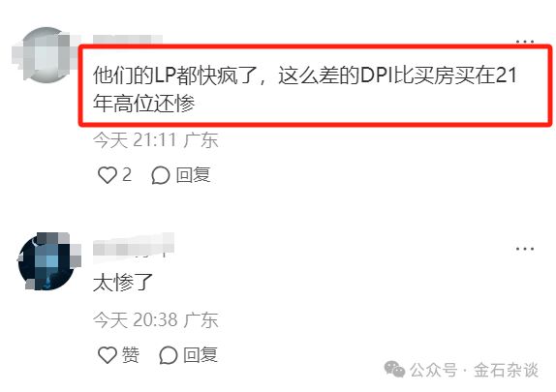
Task: Click 回复 text under 太惨了 comment
Action: [x=201, y=355]
